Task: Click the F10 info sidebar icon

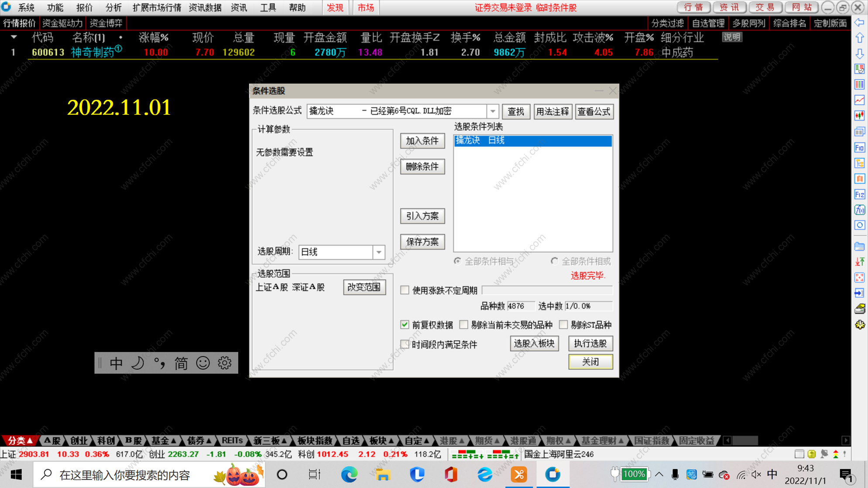Action: (x=859, y=147)
